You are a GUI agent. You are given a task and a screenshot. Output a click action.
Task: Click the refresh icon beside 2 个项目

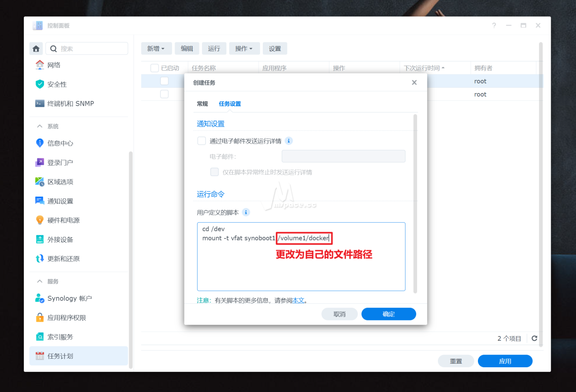click(x=534, y=338)
